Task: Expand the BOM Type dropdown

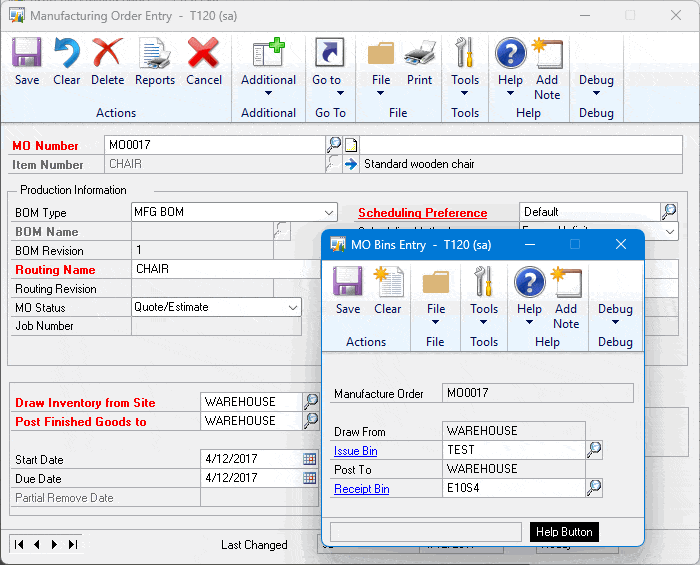Action: pyautogui.click(x=329, y=212)
